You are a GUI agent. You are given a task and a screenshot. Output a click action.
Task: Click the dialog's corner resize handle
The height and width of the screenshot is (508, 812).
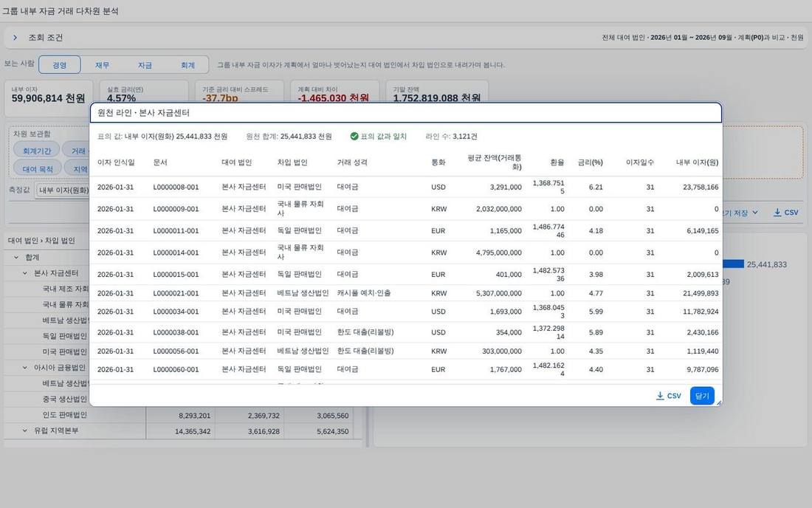719,402
